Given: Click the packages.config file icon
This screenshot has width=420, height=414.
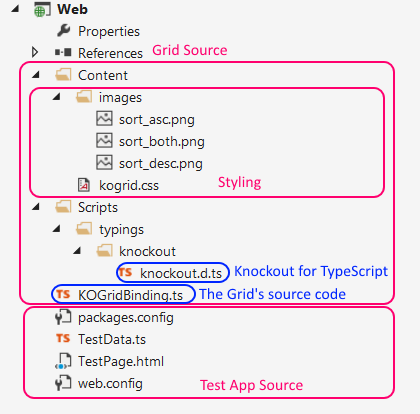Looking at the screenshot, I should click(x=63, y=317).
